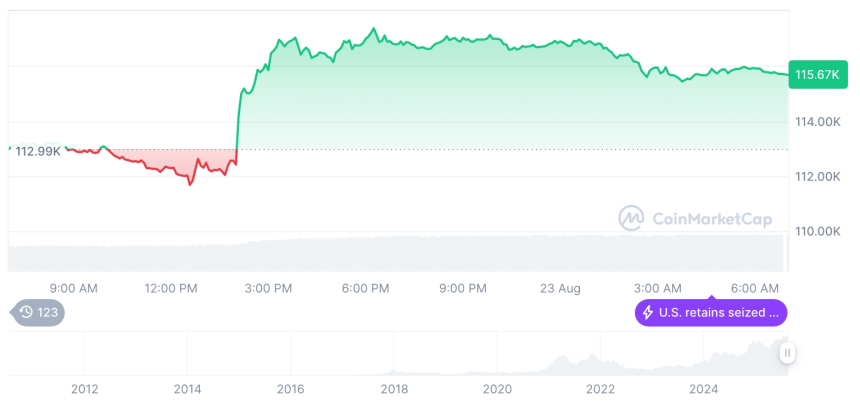This screenshot has width=860, height=401.
Task: Click the CoinMarketCap logo watermark icon
Action: coord(631,217)
